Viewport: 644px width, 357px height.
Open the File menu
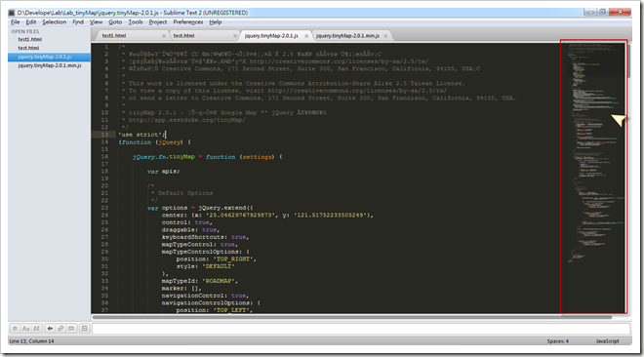click(x=16, y=22)
